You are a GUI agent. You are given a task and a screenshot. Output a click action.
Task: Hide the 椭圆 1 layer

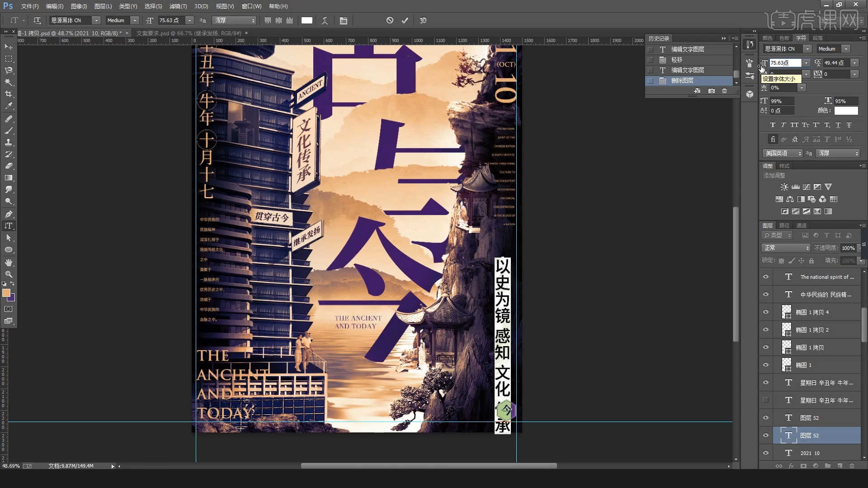pos(765,365)
